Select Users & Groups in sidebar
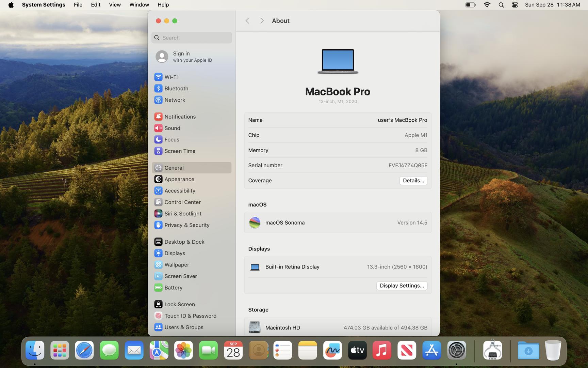The width and height of the screenshot is (588, 368). [192, 327]
